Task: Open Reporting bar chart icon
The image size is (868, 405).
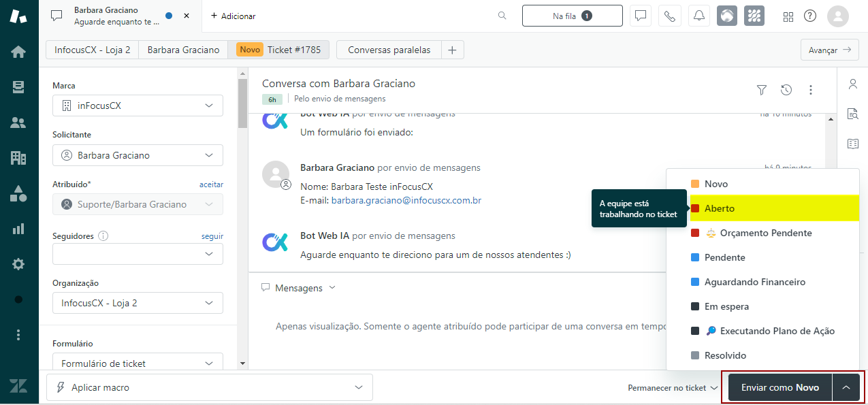Action: (x=18, y=229)
